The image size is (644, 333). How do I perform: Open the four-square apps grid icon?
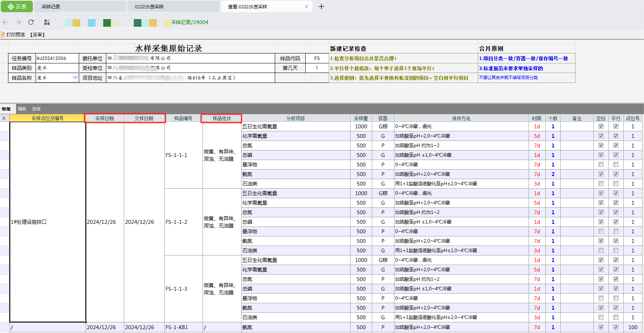coord(47,22)
